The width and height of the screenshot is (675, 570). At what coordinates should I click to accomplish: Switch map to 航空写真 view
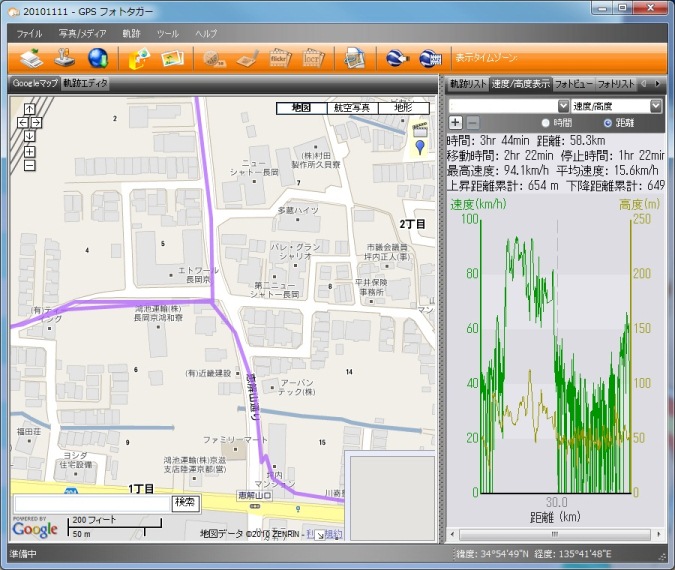[x=352, y=108]
